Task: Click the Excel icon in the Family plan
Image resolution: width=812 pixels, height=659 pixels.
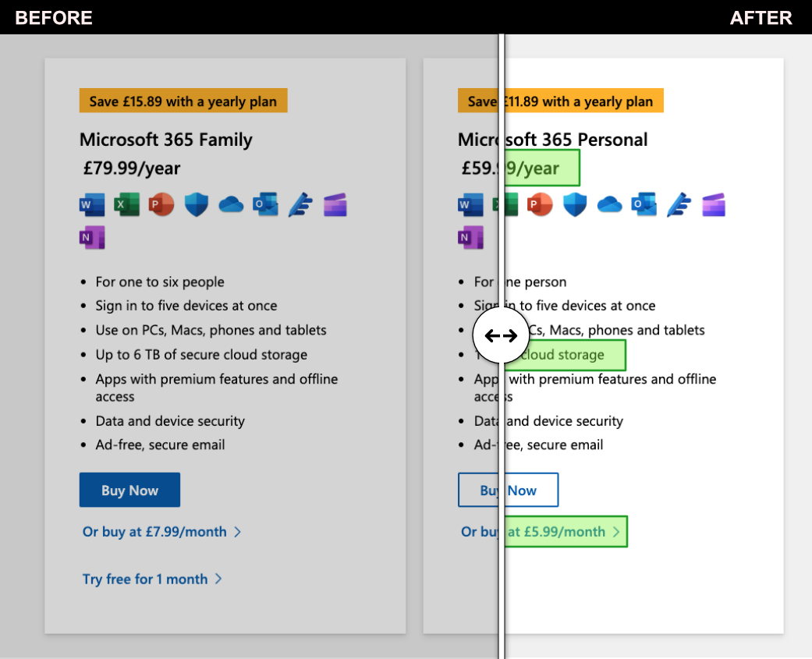Action: pyautogui.click(x=126, y=205)
